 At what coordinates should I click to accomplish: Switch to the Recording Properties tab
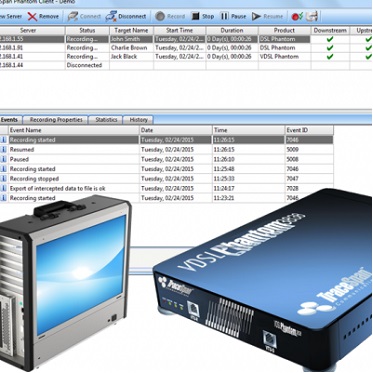(56, 120)
